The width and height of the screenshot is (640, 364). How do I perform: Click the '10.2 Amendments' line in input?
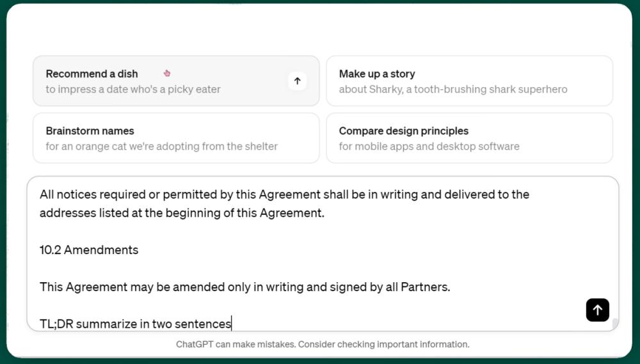[89, 249]
